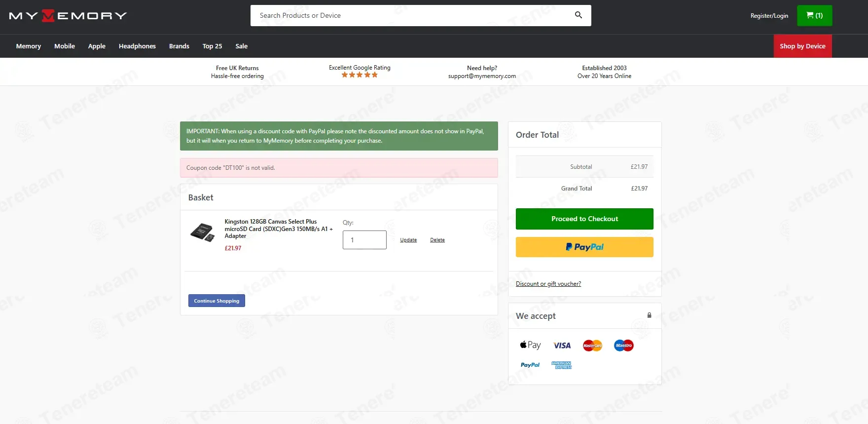Pay with the yellow PayPal button
Image resolution: width=868 pixels, height=424 pixels.
[584, 247]
